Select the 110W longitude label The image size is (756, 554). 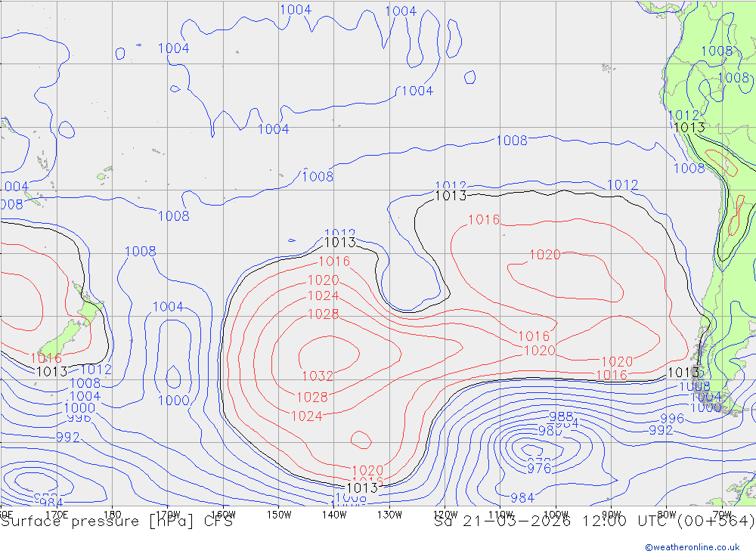pyautogui.click(x=500, y=515)
